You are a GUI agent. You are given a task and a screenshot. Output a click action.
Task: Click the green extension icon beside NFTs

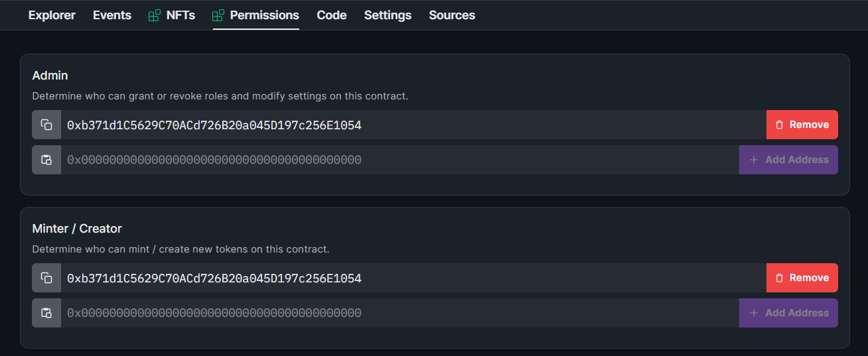coord(155,15)
